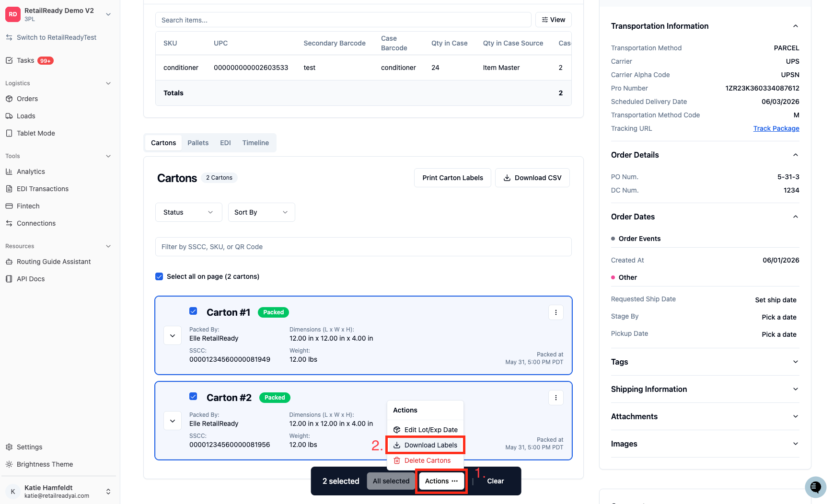Uncheck the Carton #1 checkbox

click(x=193, y=311)
